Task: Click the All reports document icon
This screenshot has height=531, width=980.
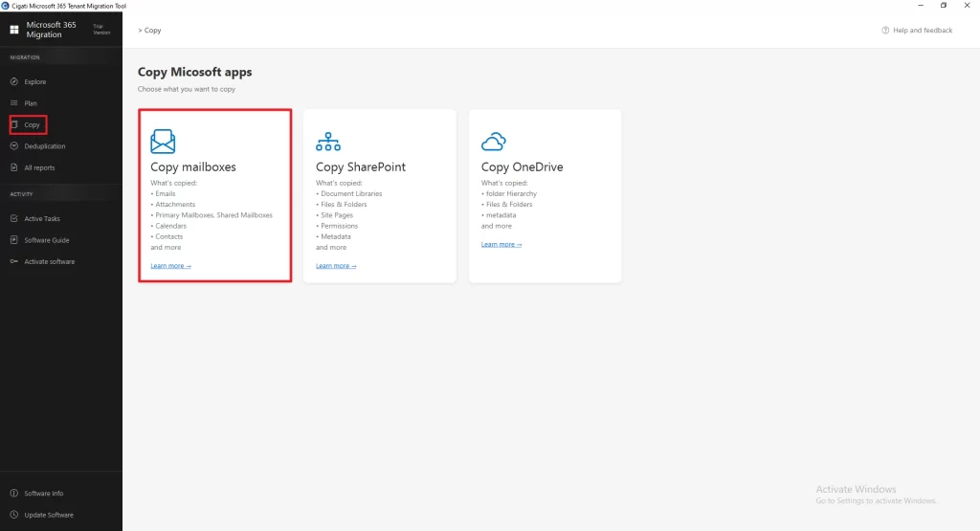Action: coord(13,167)
